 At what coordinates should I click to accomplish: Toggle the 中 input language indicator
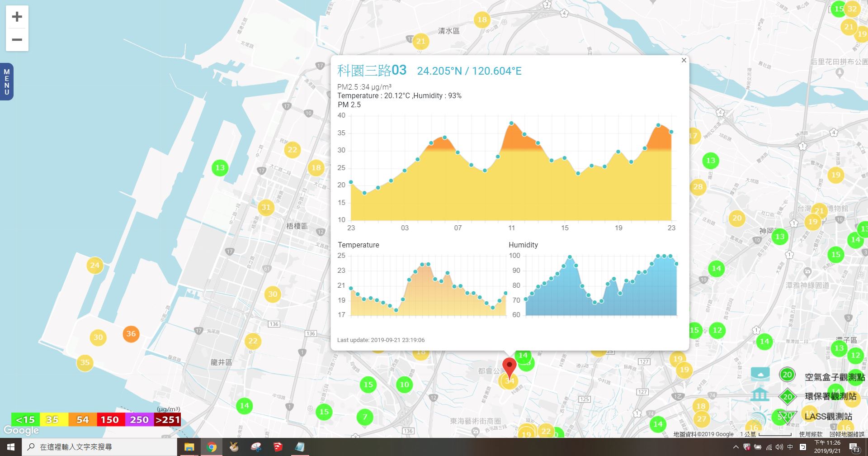tap(790, 447)
